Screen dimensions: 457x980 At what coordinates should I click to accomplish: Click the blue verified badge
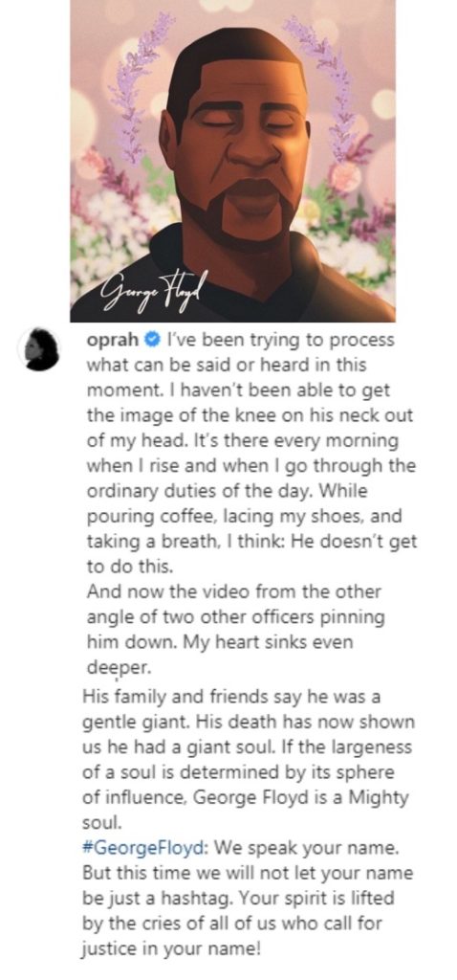coord(151,341)
